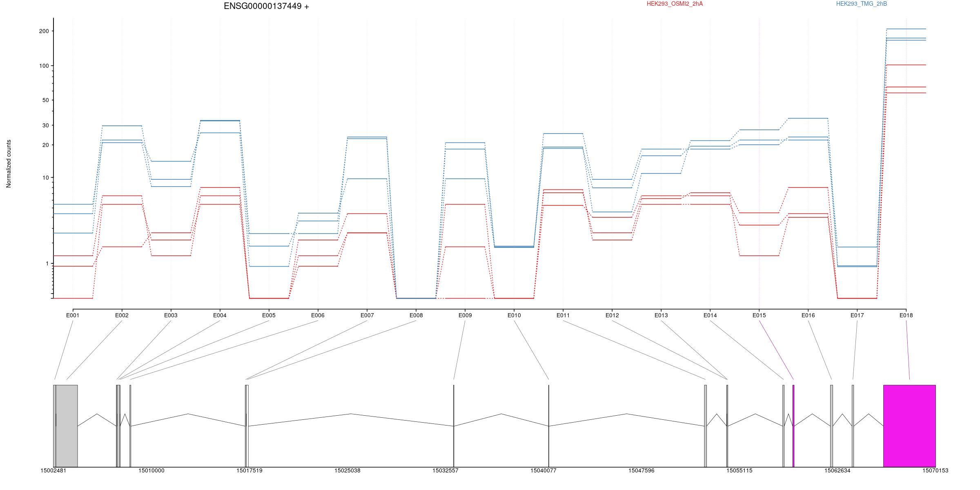Click the top red line segment above E018

(906, 65)
